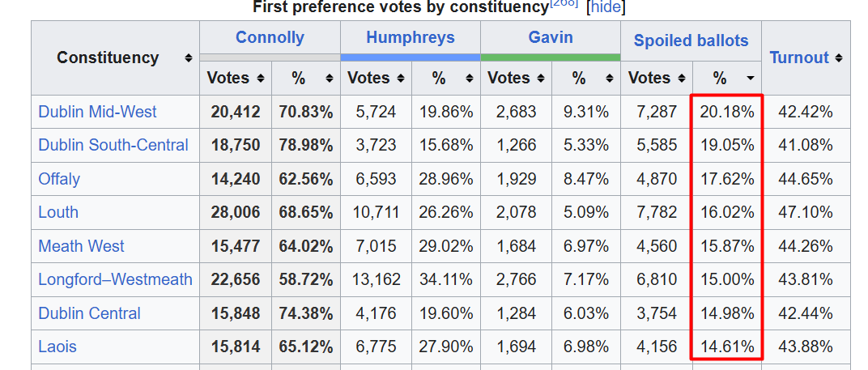868x370 pixels.
Task: Sort by Humphreys Votes column arrows
Action: click(x=402, y=79)
